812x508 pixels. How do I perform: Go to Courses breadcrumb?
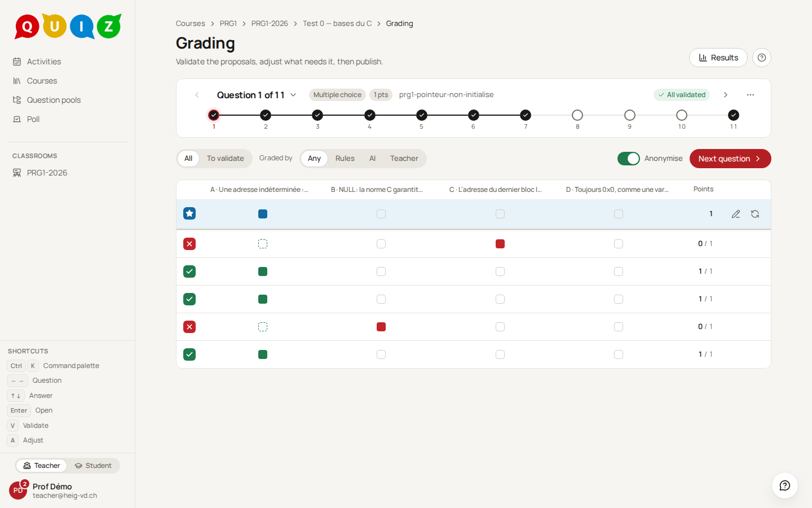tap(190, 23)
